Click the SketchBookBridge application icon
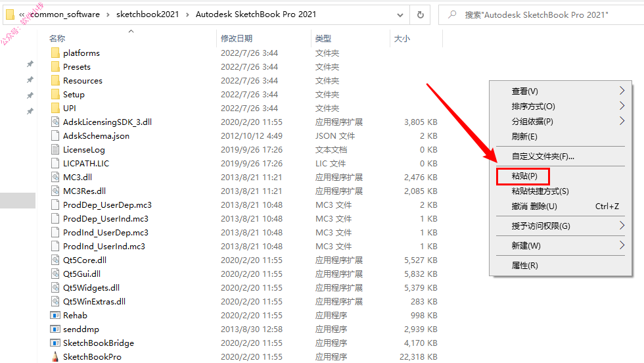This screenshot has width=644, height=363. pyautogui.click(x=55, y=343)
